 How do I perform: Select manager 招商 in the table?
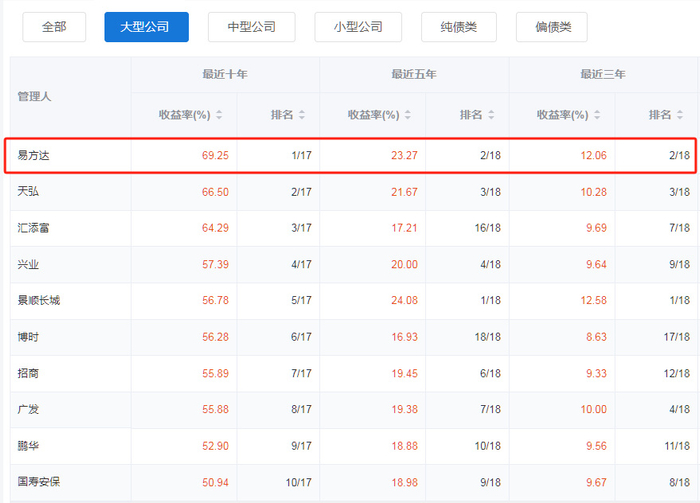(x=28, y=373)
